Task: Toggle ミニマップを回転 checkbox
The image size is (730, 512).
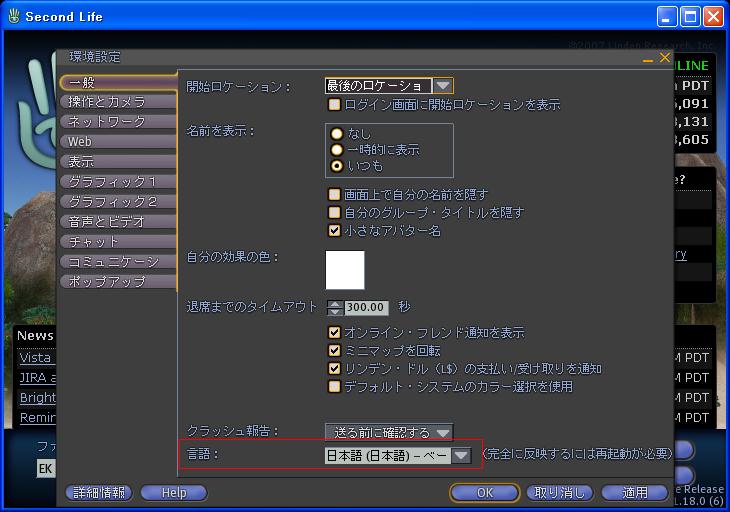Action: pyautogui.click(x=334, y=350)
